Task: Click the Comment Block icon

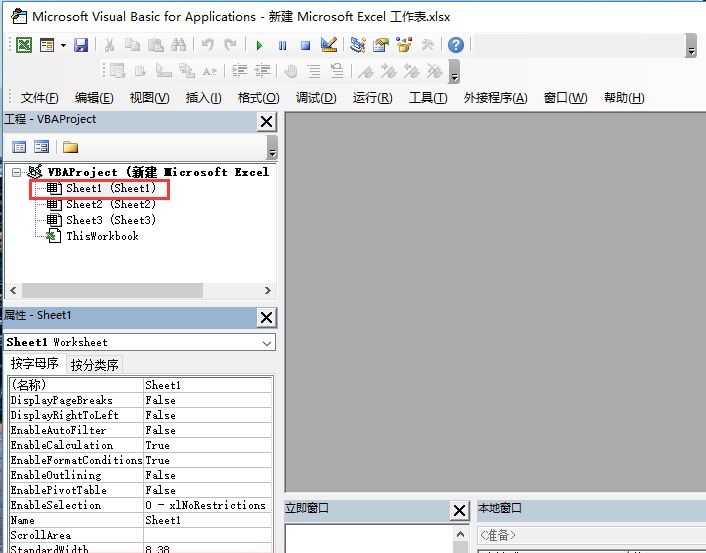Action: [x=314, y=71]
